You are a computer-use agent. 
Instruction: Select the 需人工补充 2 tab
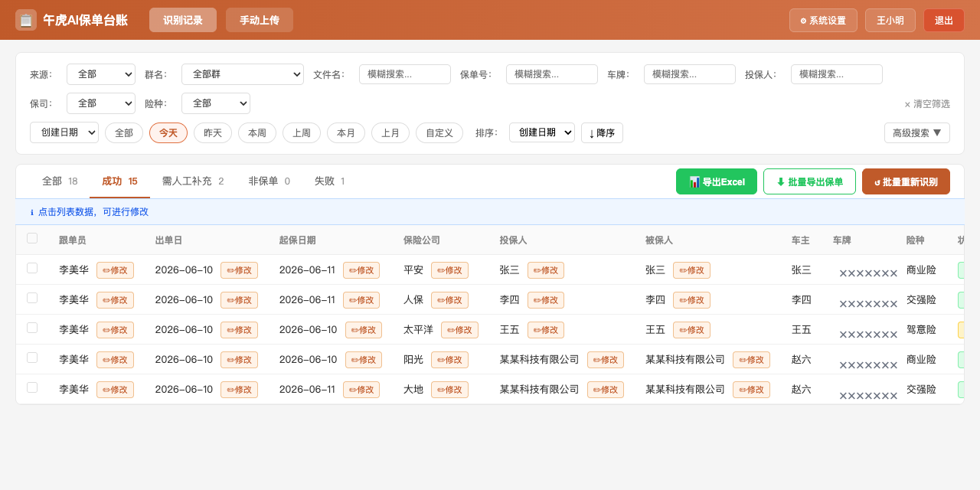tap(193, 181)
